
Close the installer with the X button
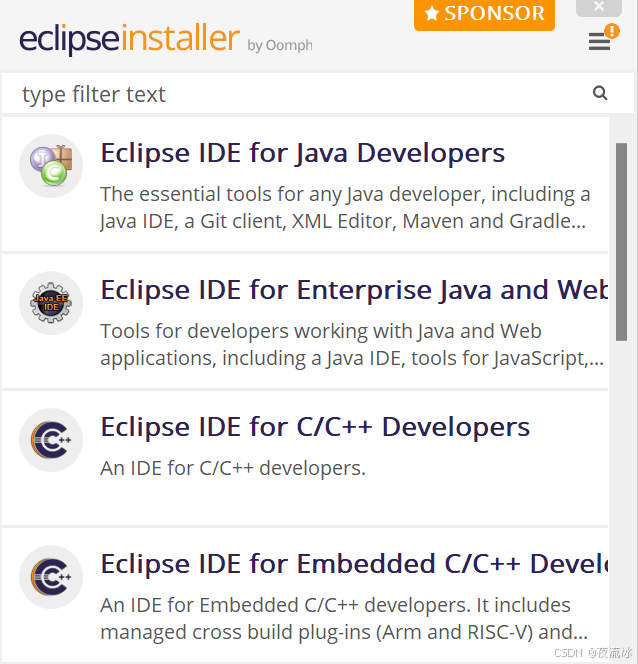599,7
